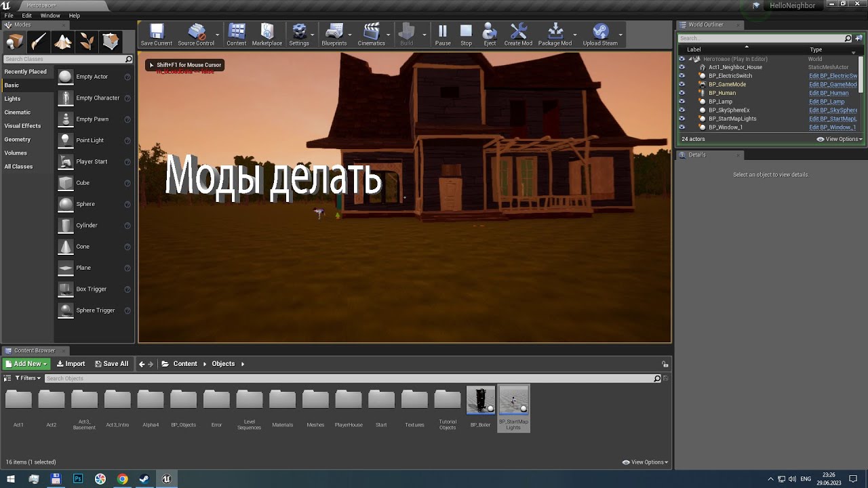
Task: Click the Build toolbar icon
Action: [x=407, y=31]
